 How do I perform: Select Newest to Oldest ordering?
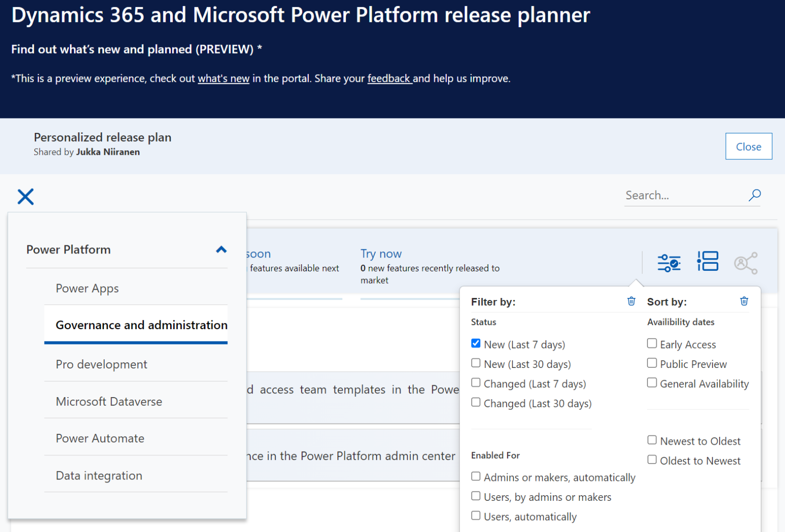[652, 440]
